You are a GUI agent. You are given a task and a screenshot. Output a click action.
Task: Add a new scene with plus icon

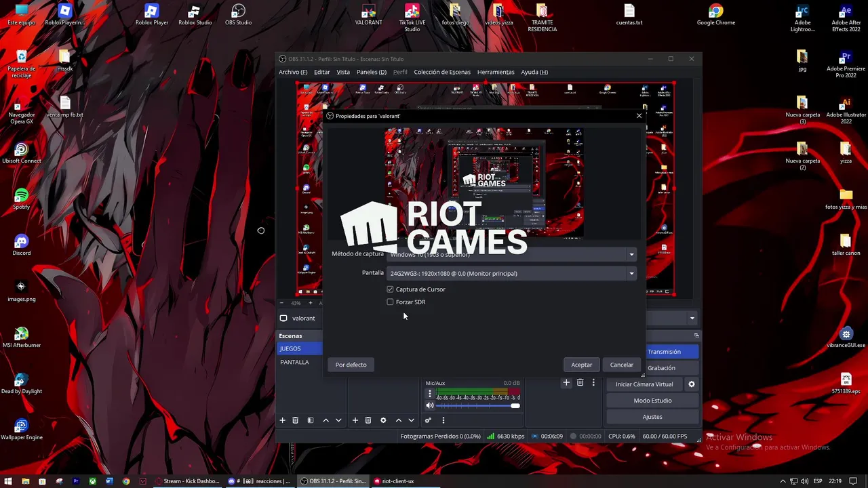283,420
